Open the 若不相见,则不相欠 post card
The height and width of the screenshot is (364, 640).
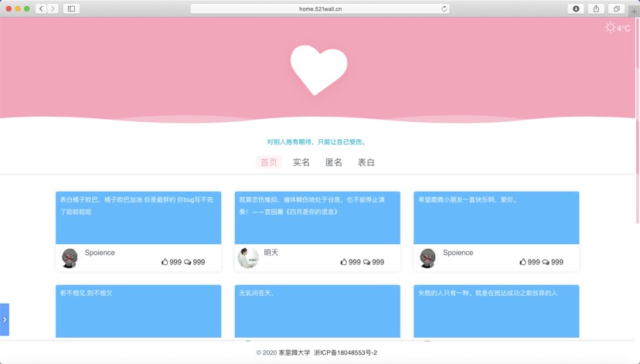(138, 311)
